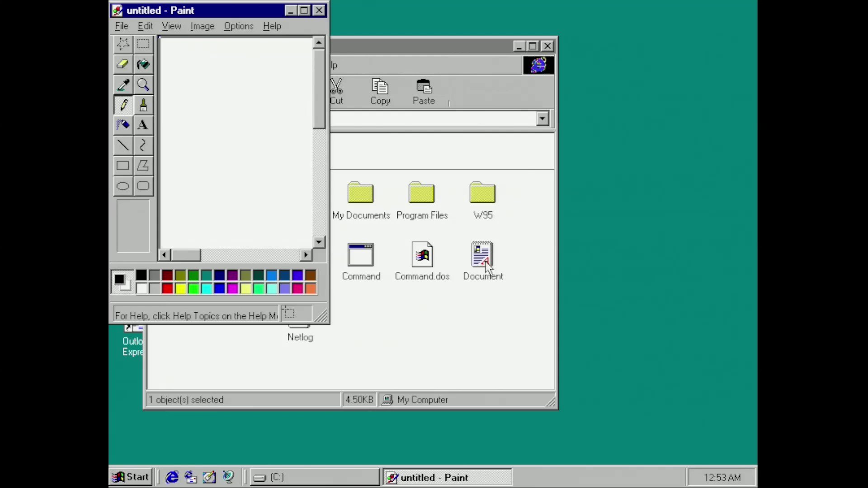Select the Ellipse shape tool

pos(123,186)
